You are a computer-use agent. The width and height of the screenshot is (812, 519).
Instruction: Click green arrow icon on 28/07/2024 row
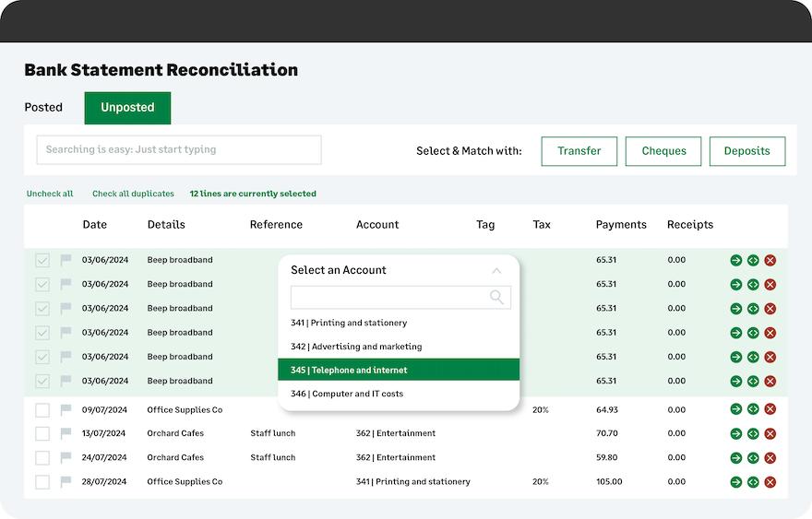pos(736,482)
